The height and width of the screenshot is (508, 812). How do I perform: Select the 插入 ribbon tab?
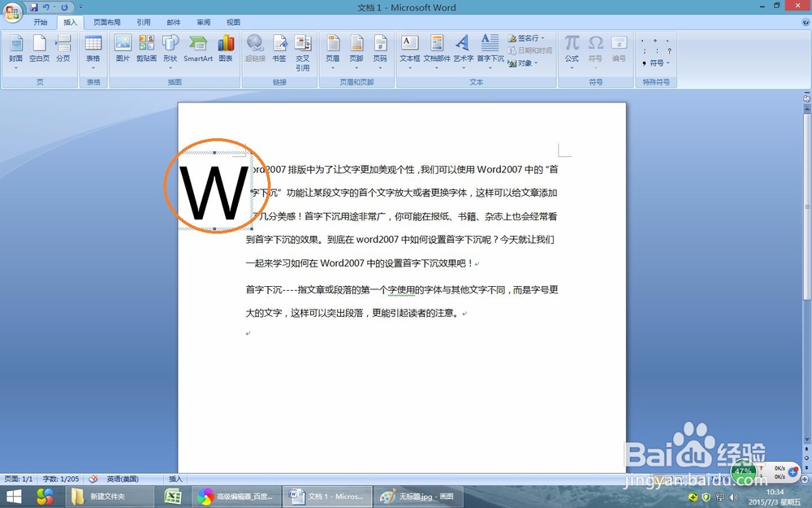click(70, 22)
